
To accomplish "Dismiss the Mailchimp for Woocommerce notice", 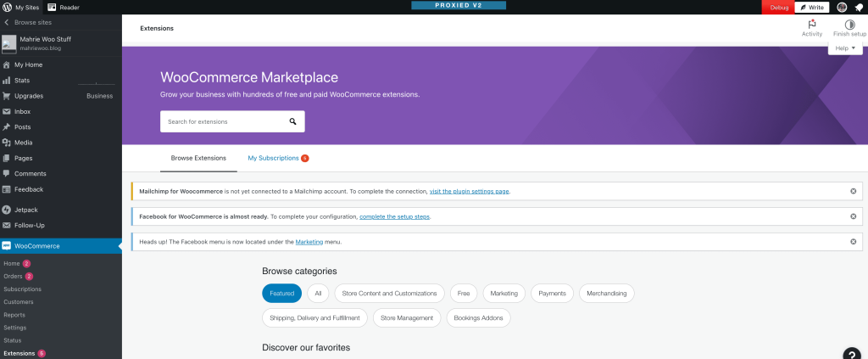I will click(x=853, y=191).
